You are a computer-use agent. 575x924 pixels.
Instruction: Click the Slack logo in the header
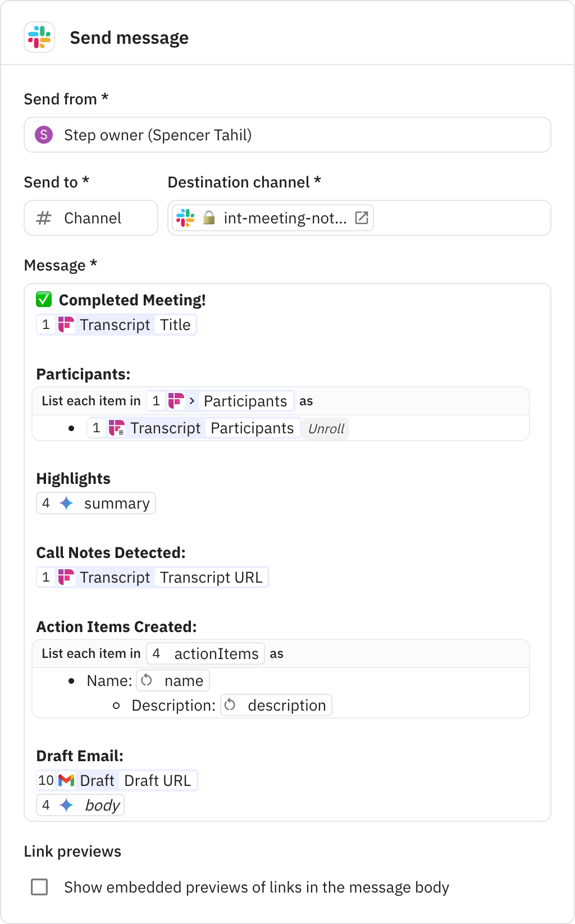[x=39, y=38]
